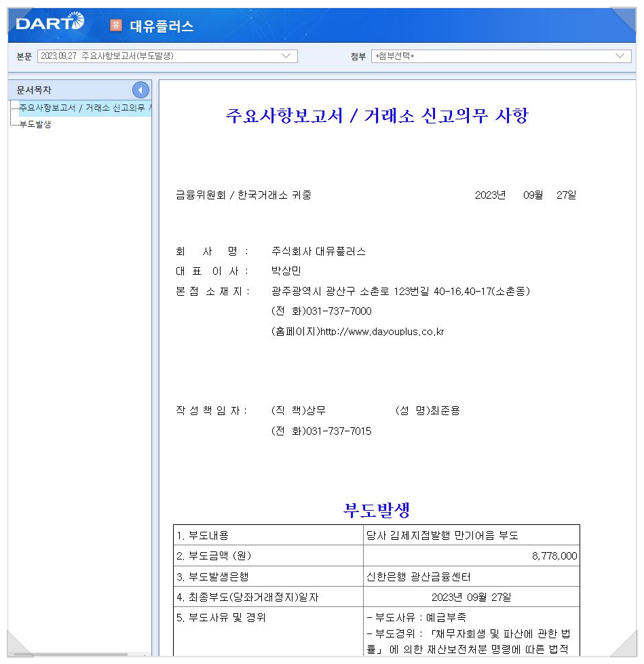
Task: Click the 부도발생 section heading
Action: pos(376,510)
